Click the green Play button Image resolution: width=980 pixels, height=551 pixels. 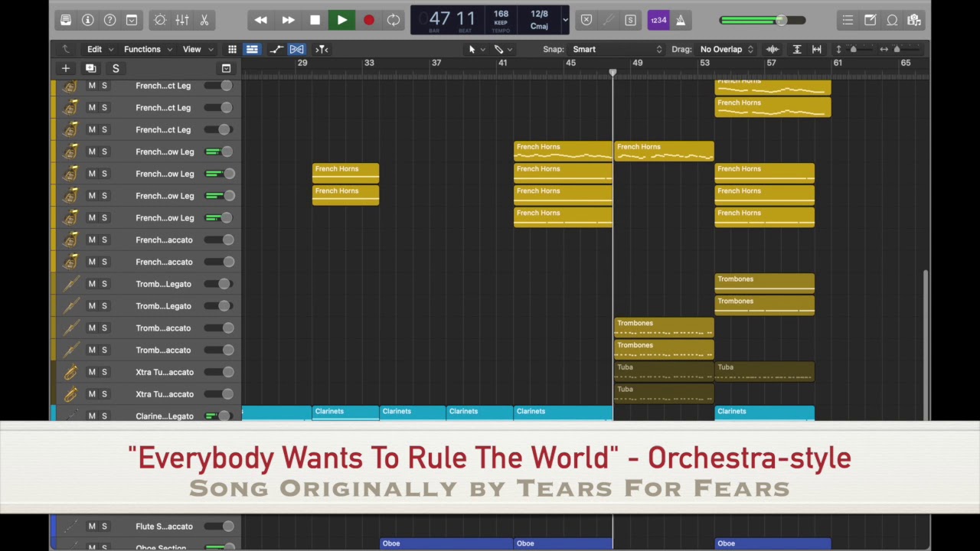[x=341, y=20]
